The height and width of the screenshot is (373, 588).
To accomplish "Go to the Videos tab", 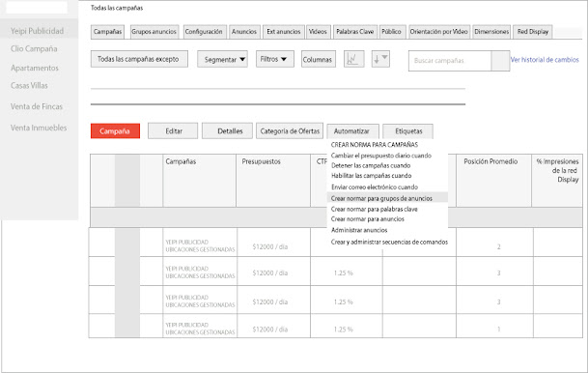I will click(x=318, y=32).
